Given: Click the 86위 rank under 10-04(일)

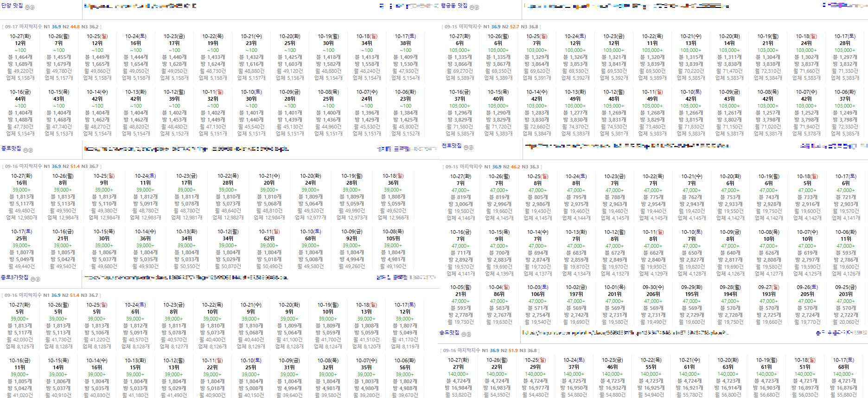Looking at the screenshot, I should pos(499,294).
